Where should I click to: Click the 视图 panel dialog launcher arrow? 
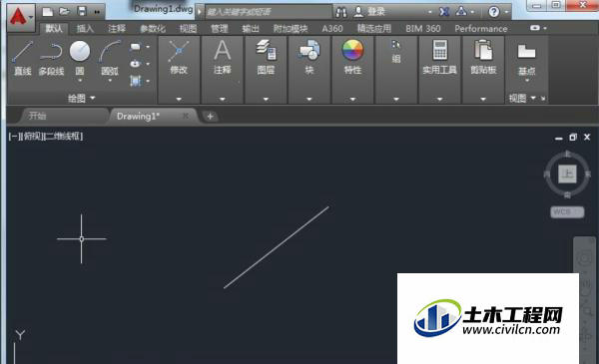(543, 99)
